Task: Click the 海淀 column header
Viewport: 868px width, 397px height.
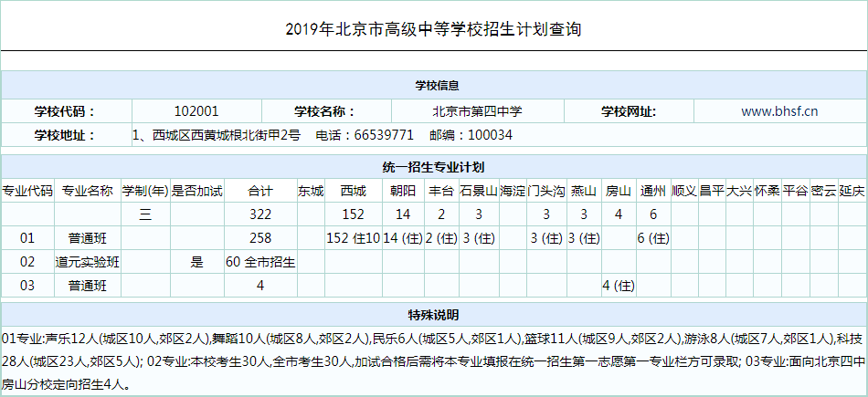Action: (x=512, y=191)
